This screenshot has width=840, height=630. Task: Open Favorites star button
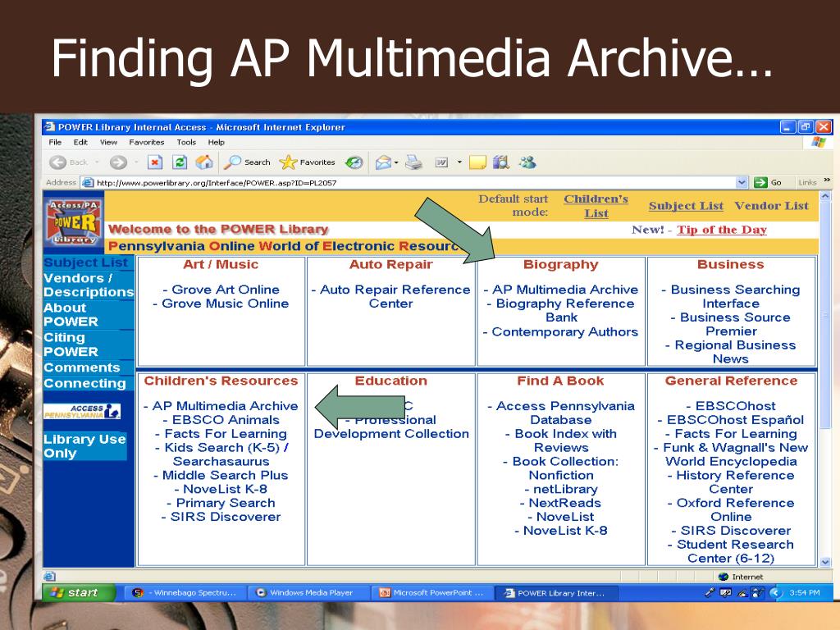(308, 162)
